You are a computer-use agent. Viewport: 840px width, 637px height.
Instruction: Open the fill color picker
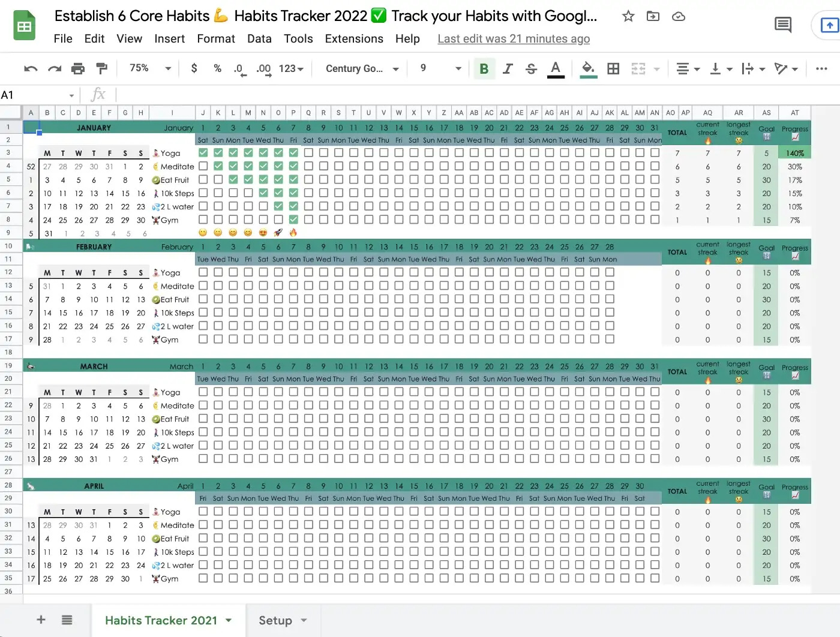pyautogui.click(x=589, y=69)
